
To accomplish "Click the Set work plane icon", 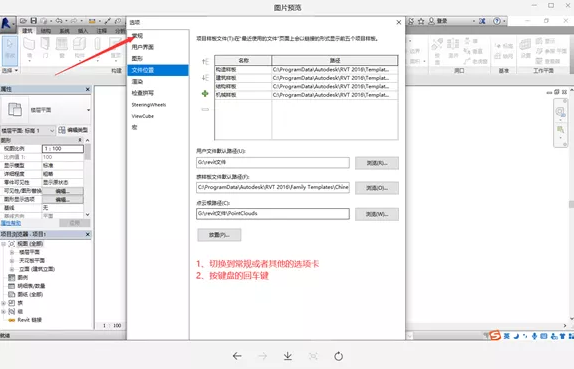I will [x=526, y=48].
